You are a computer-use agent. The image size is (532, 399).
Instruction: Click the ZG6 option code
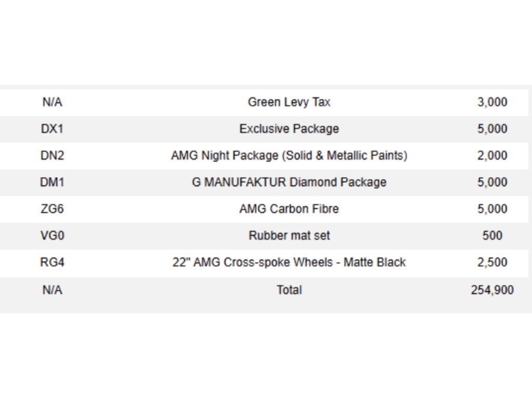52,209
